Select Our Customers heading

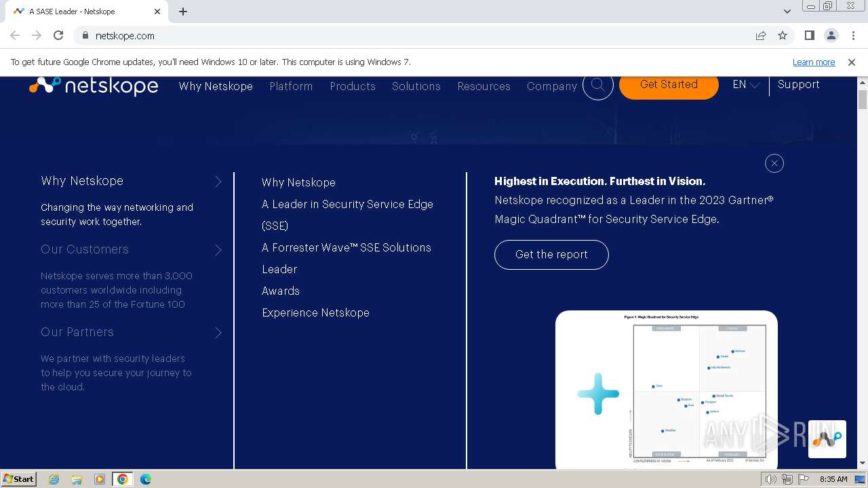85,249
